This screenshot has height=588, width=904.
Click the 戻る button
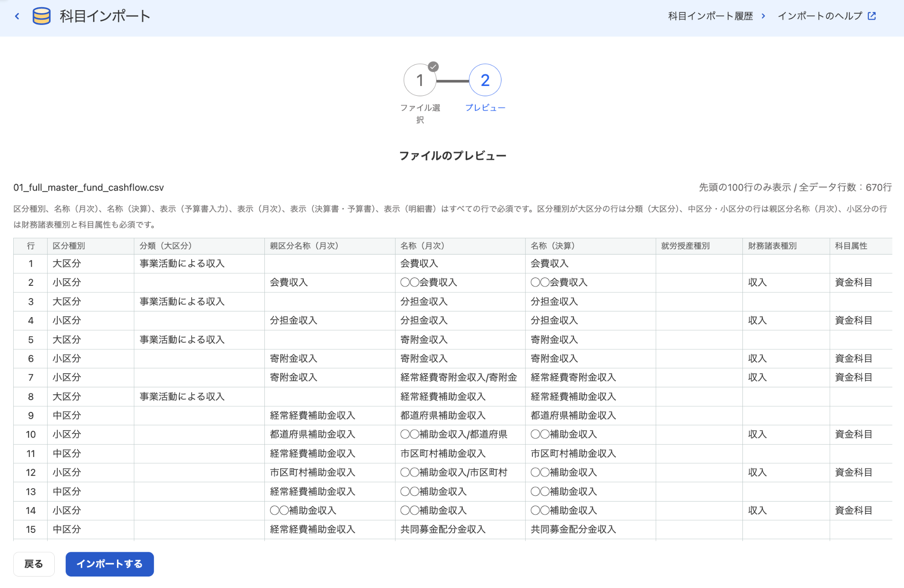(34, 564)
